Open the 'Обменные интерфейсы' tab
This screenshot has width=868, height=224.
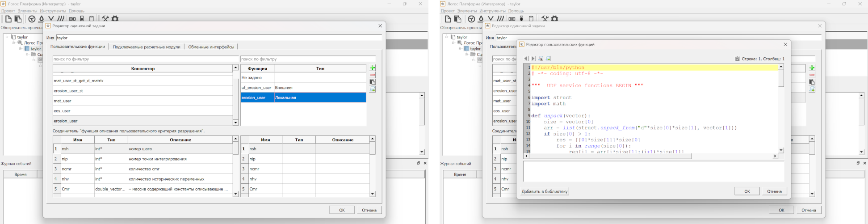tap(211, 46)
